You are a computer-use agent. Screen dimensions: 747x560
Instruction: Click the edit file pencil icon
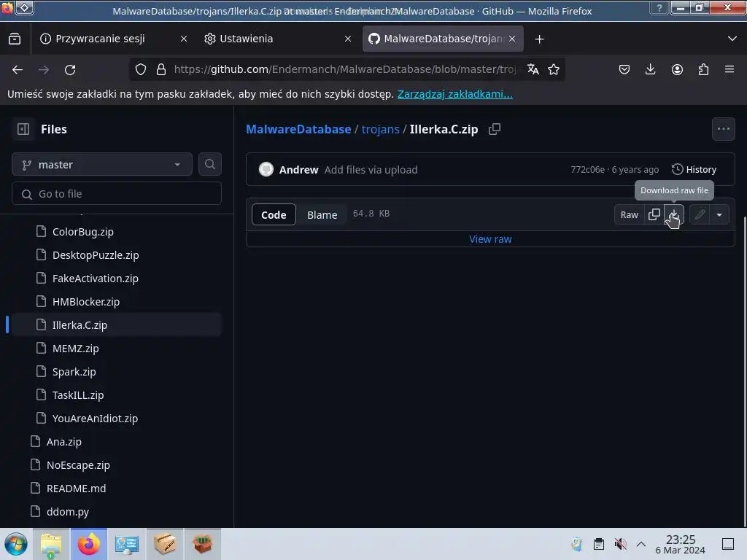click(x=700, y=215)
